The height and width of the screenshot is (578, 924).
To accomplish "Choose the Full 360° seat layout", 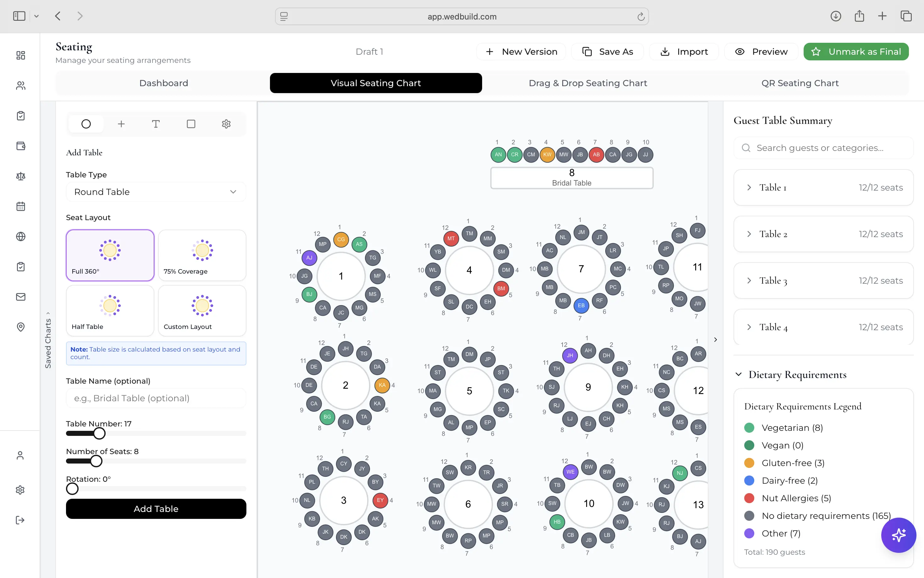I will tap(110, 255).
